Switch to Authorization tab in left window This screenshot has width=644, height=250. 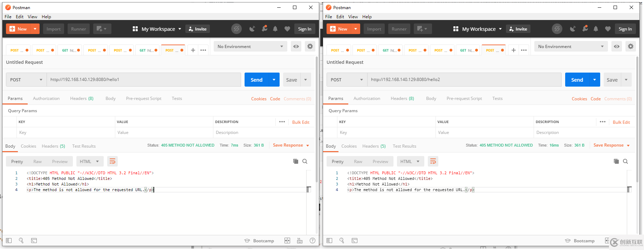point(46,99)
